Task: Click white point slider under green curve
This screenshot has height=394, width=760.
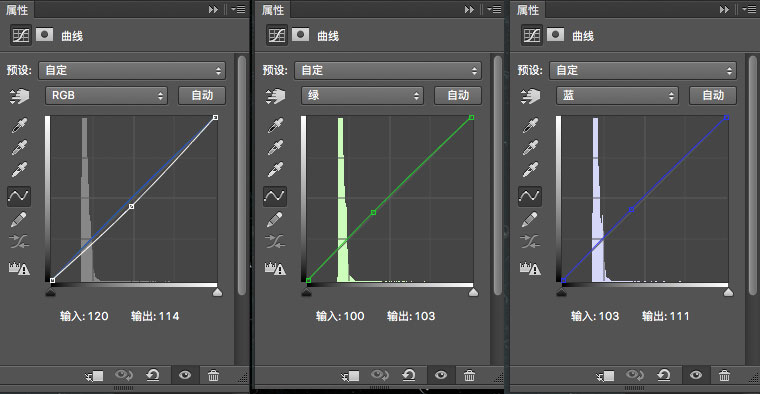Action: [x=474, y=292]
